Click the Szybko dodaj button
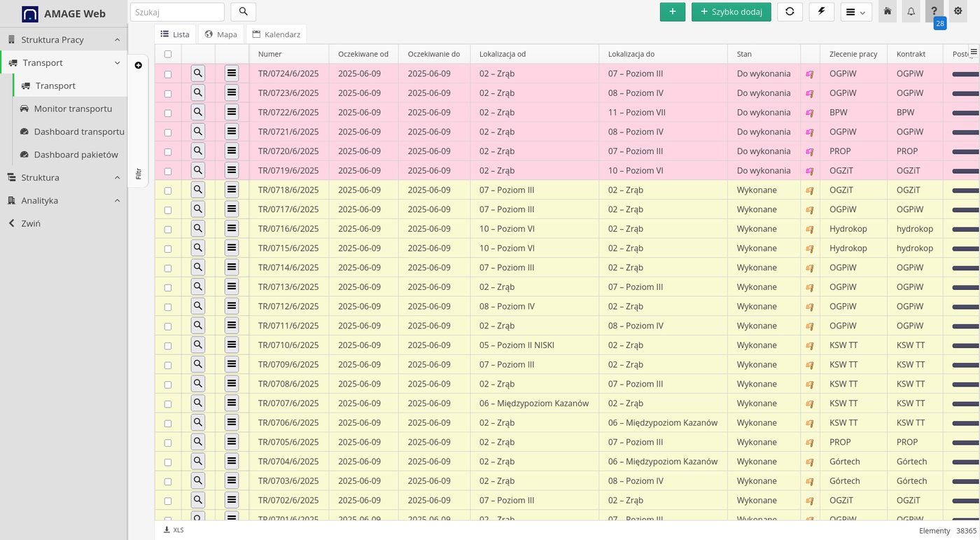This screenshot has width=980, height=540. pos(731,12)
